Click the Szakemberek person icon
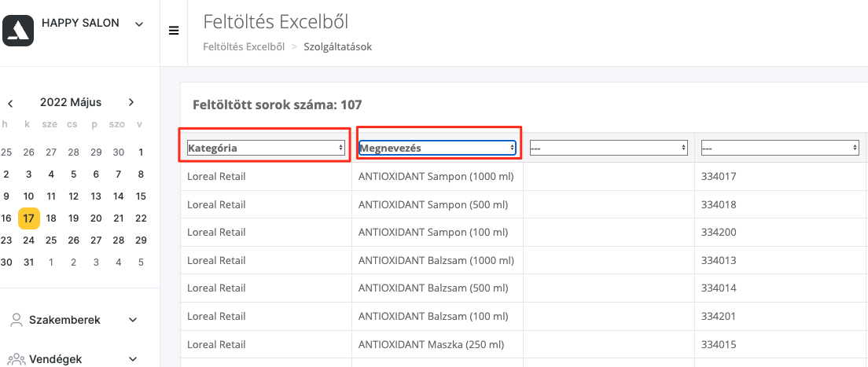868x367 pixels. tap(17, 320)
